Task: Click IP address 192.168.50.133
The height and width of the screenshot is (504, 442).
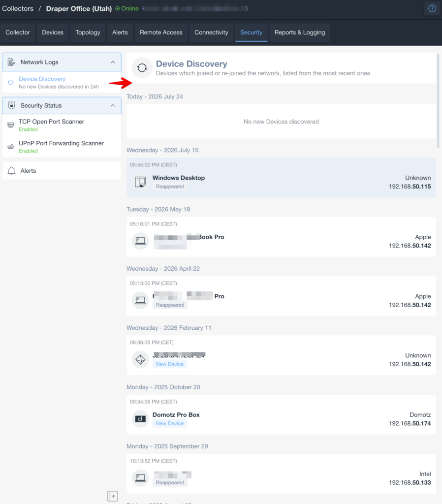Action: pyautogui.click(x=410, y=482)
